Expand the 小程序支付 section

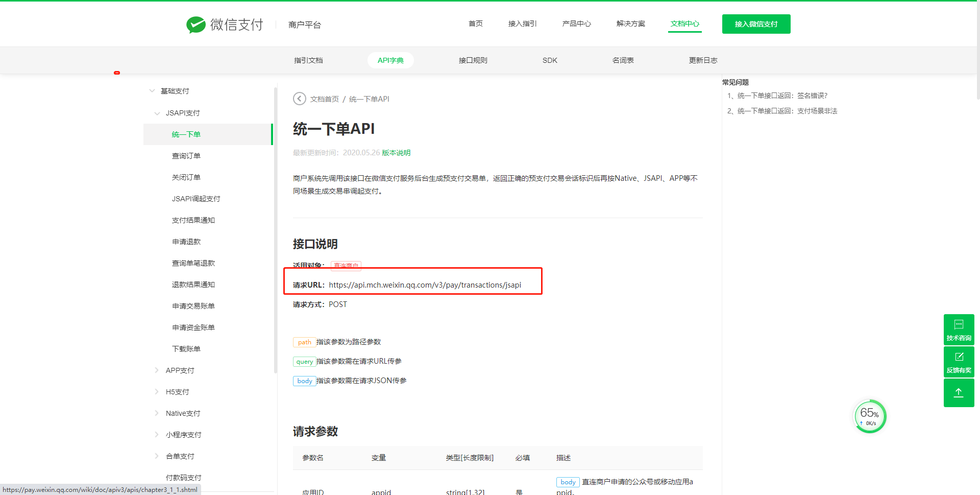coord(157,435)
